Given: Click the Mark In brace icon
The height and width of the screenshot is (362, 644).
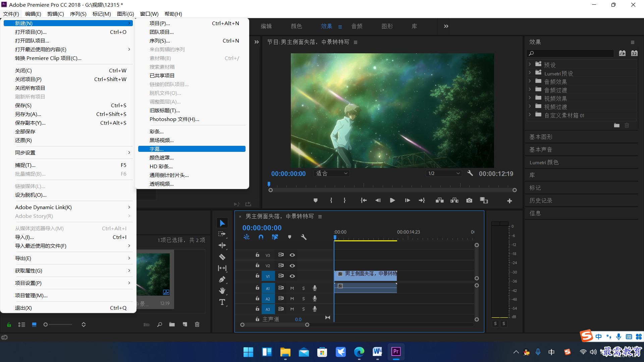Looking at the screenshot, I should [331, 200].
